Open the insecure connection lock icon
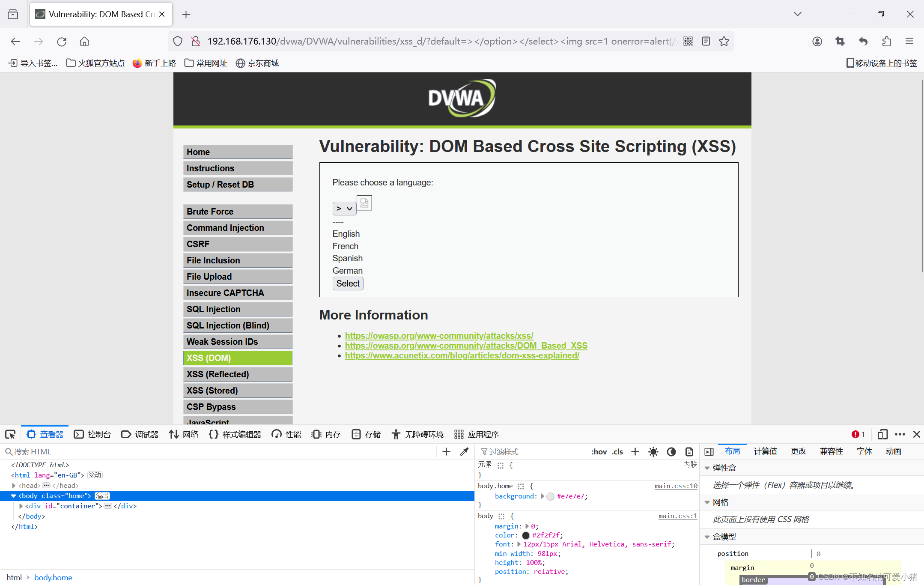Viewport: 924px width, 585px height. [x=196, y=42]
